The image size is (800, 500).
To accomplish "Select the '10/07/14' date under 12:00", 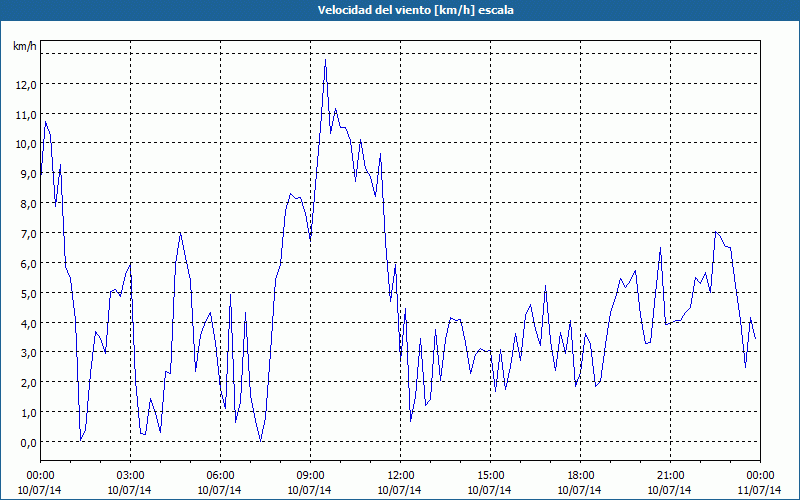I will pos(399,490).
